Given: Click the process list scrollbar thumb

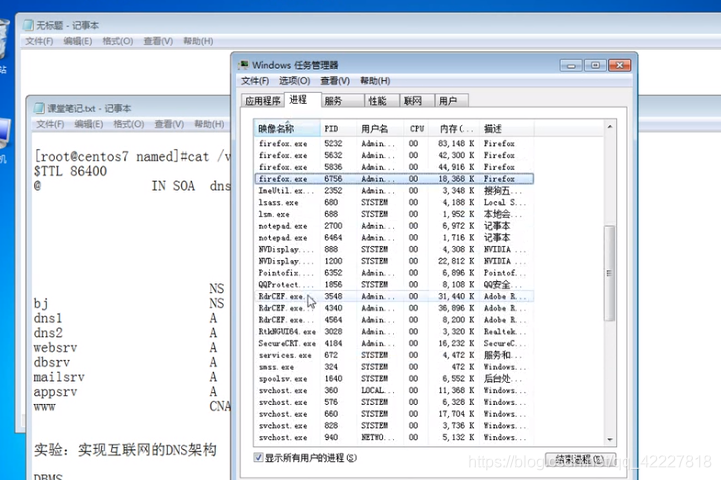Looking at the screenshot, I should point(610,273).
